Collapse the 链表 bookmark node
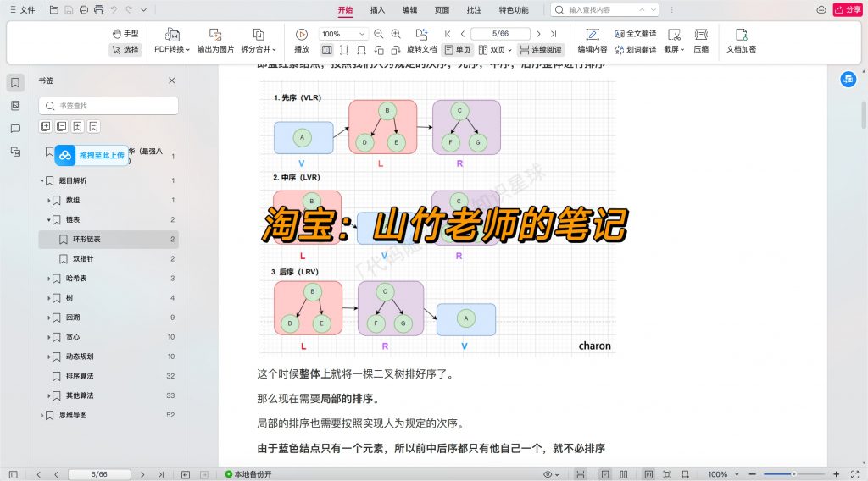This screenshot has width=868, height=481. click(x=48, y=220)
